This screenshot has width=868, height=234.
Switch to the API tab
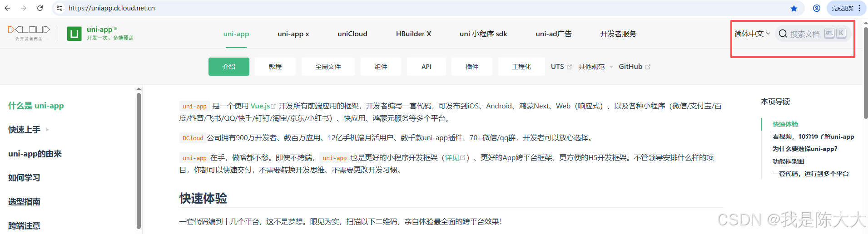point(426,67)
